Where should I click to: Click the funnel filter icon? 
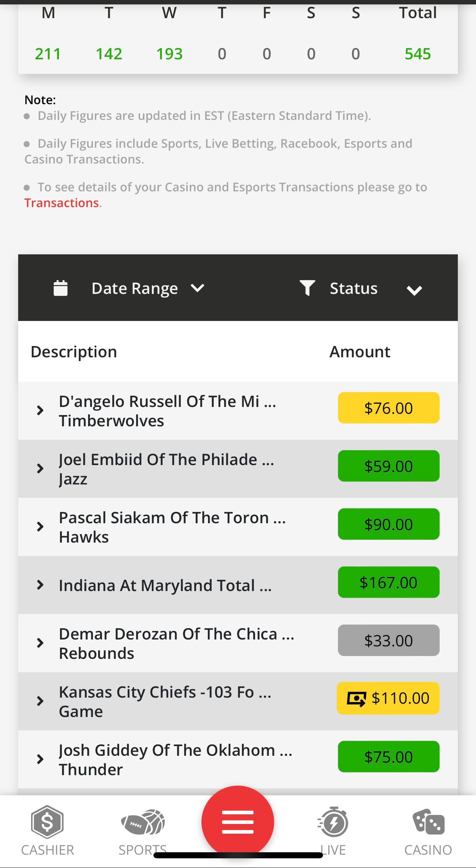tap(307, 288)
